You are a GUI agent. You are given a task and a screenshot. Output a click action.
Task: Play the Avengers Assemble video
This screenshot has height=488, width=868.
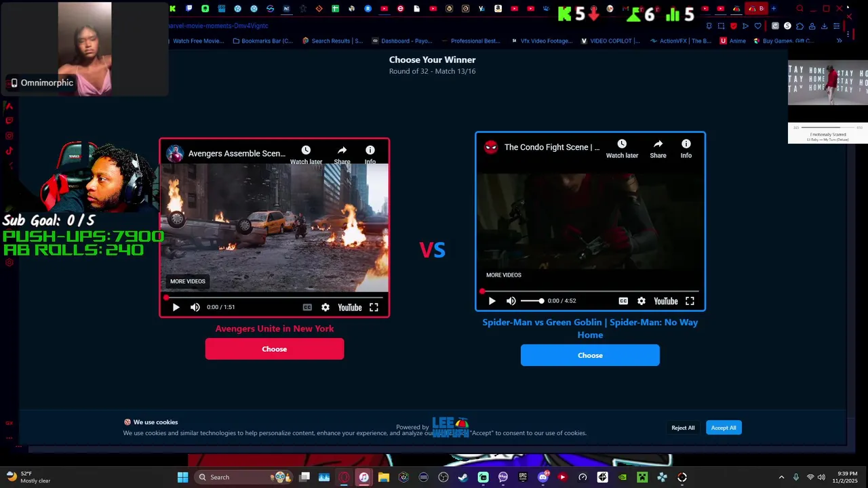pyautogui.click(x=176, y=307)
